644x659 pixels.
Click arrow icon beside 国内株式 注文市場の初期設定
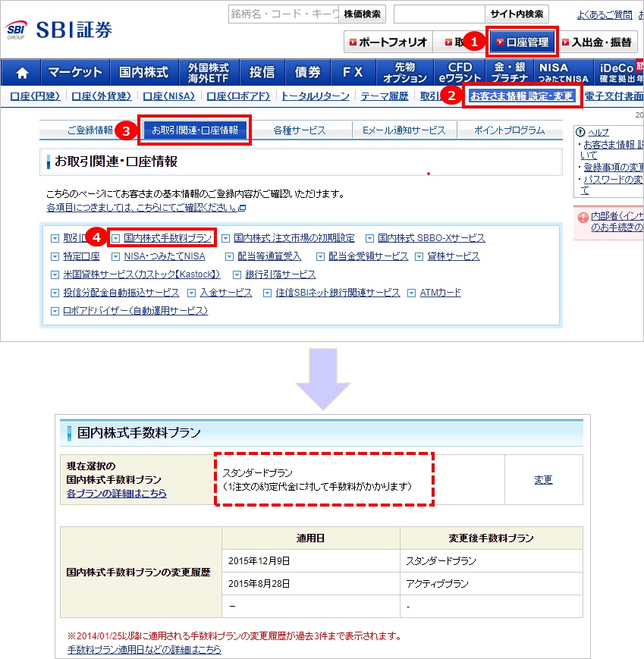(x=226, y=239)
